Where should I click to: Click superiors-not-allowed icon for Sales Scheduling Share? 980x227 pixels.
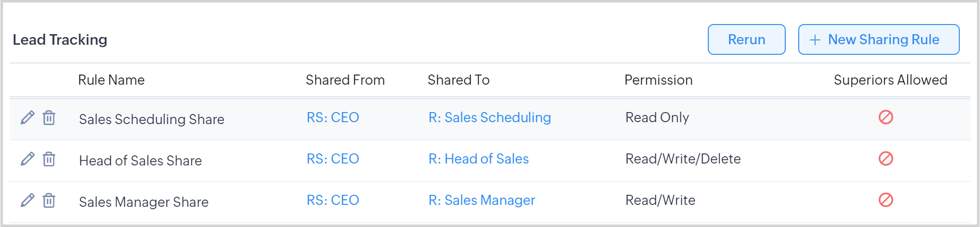[885, 117]
